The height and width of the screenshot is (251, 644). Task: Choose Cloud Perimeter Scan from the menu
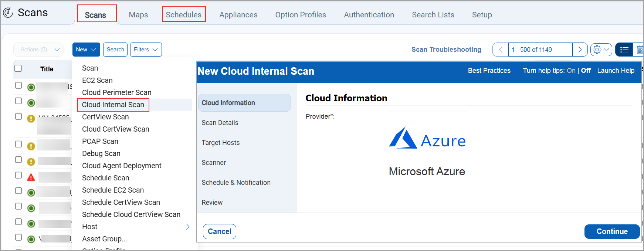click(116, 92)
